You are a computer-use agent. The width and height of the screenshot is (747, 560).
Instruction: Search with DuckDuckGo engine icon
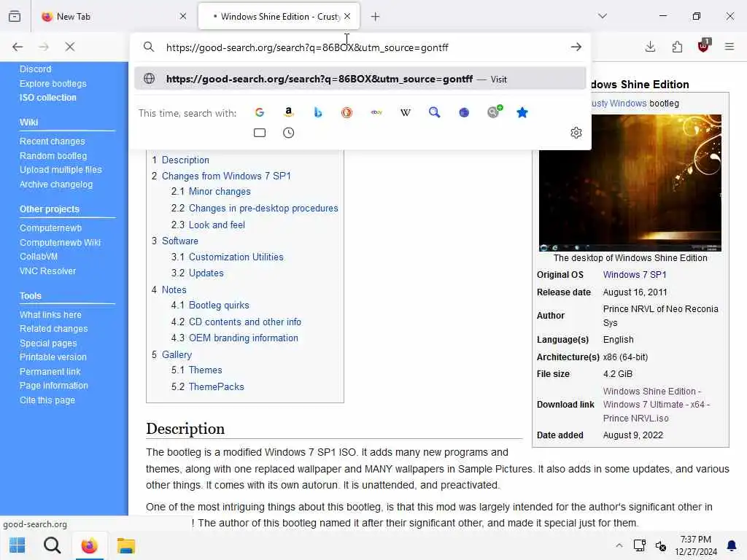click(347, 112)
